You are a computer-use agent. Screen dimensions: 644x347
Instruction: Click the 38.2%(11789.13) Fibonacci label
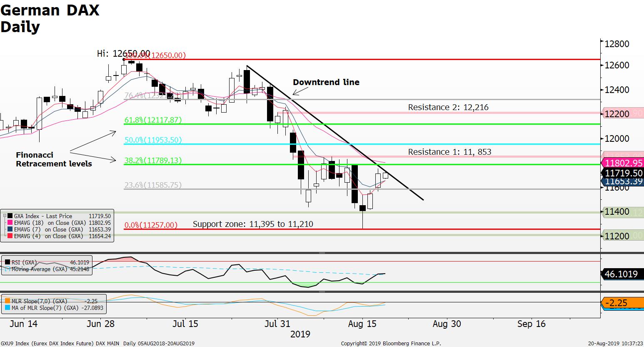153,161
